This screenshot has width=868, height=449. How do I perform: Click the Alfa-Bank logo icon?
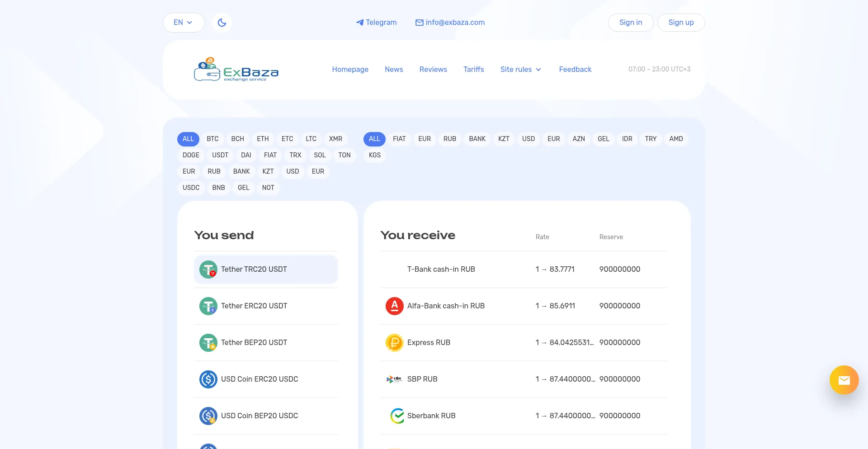tap(395, 306)
